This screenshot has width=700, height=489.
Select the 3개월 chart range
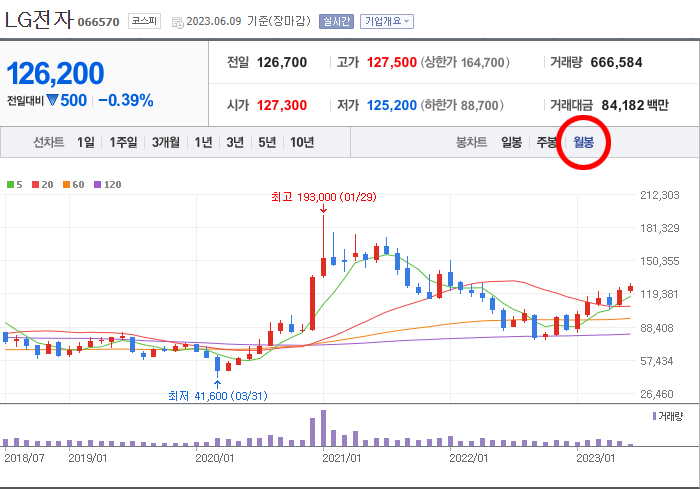[x=166, y=142]
